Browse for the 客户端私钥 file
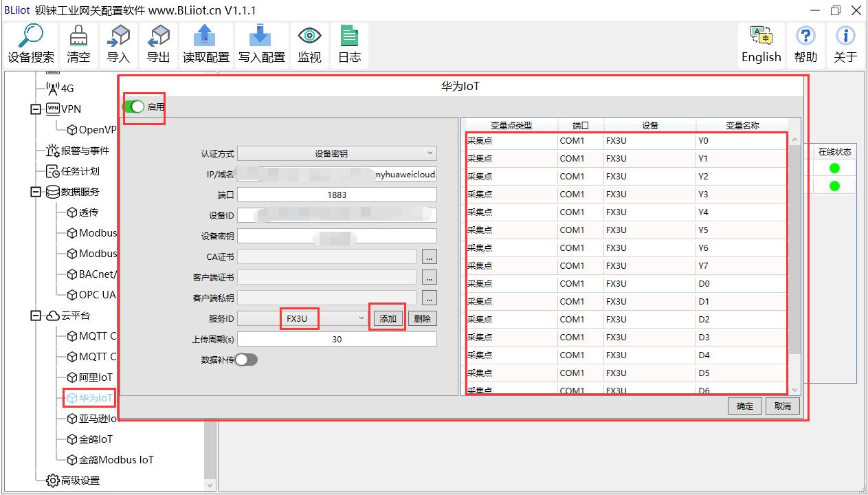The image size is (868, 495). pos(429,298)
